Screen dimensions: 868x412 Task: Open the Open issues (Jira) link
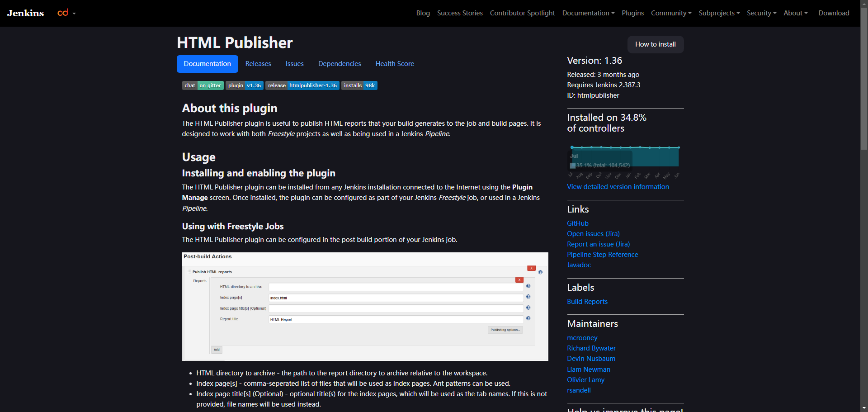coord(593,234)
